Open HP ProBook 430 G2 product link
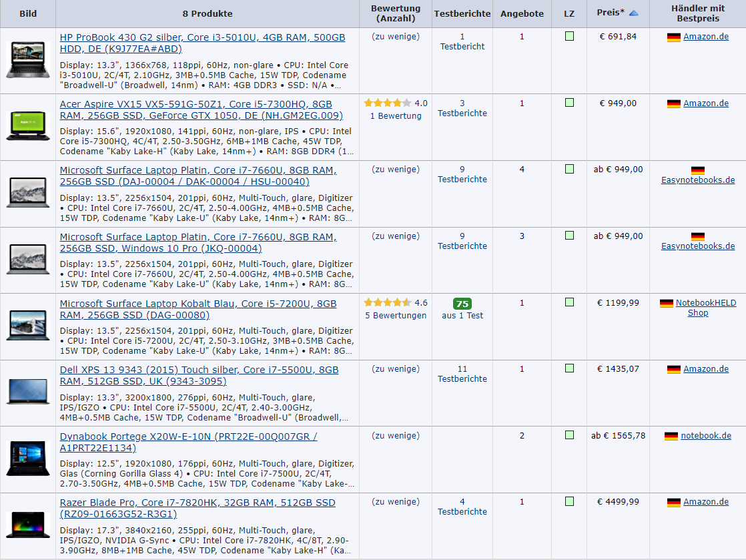The image size is (746, 560). pyautogui.click(x=202, y=43)
